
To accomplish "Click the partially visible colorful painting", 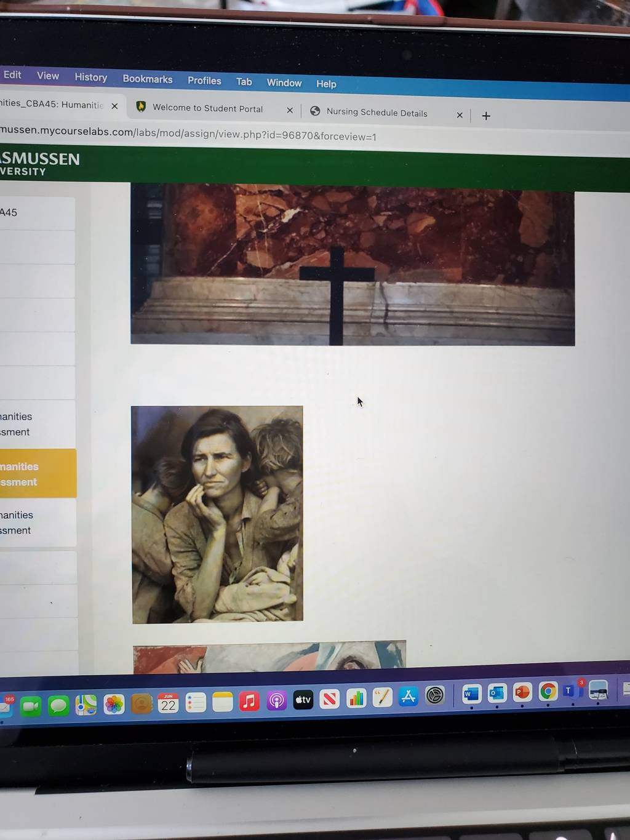I will click(x=269, y=657).
